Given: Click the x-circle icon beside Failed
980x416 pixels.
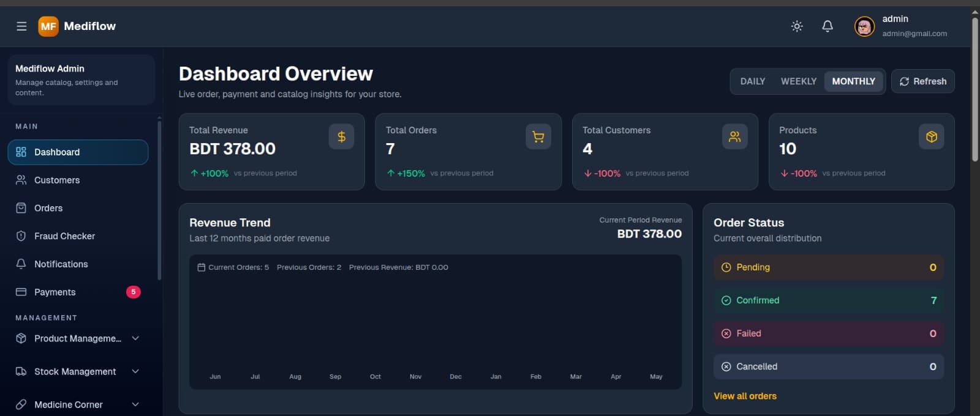Looking at the screenshot, I should tap(726, 333).
